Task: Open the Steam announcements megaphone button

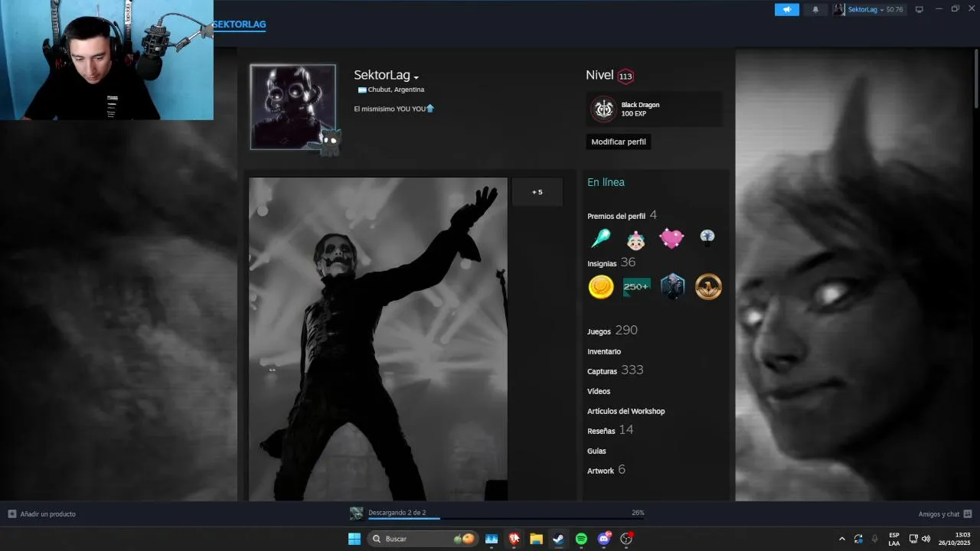Action: click(x=786, y=9)
